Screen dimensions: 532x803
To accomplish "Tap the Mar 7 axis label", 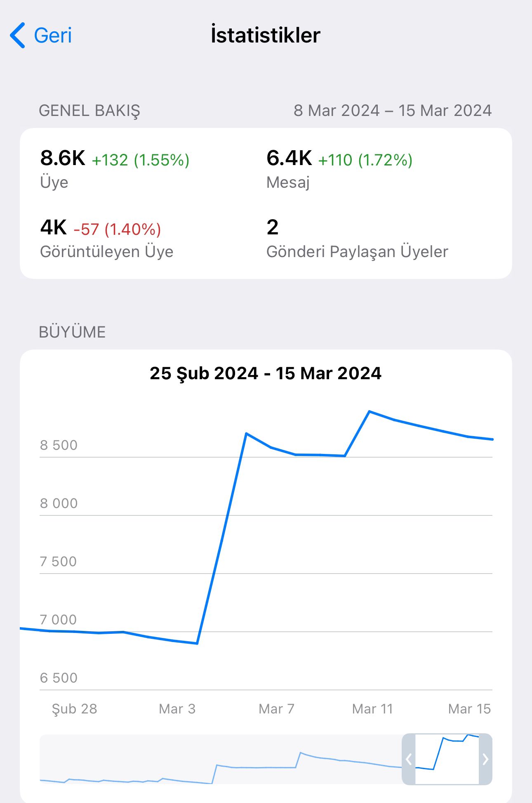I will coord(276,709).
